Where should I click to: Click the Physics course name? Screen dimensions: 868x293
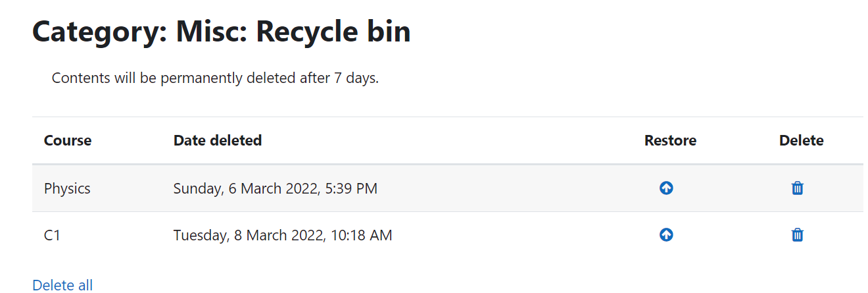point(67,188)
